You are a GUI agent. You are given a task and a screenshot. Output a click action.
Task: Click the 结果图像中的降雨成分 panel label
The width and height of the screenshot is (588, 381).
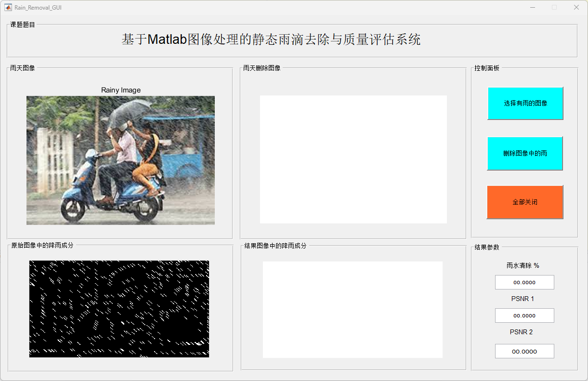[x=275, y=246]
